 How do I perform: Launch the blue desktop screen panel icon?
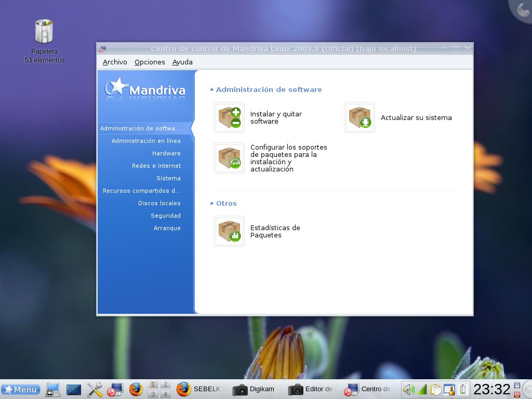click(74, 390)
